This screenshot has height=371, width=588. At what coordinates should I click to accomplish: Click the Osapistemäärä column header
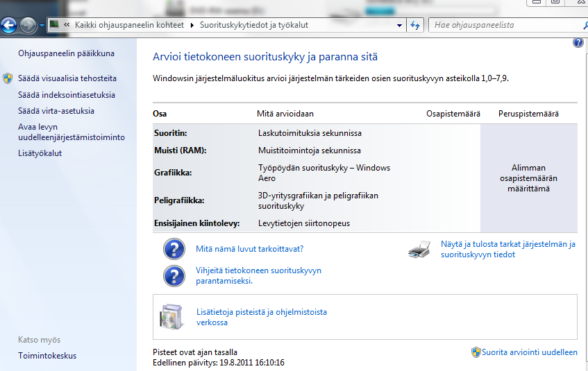[453, 114]
